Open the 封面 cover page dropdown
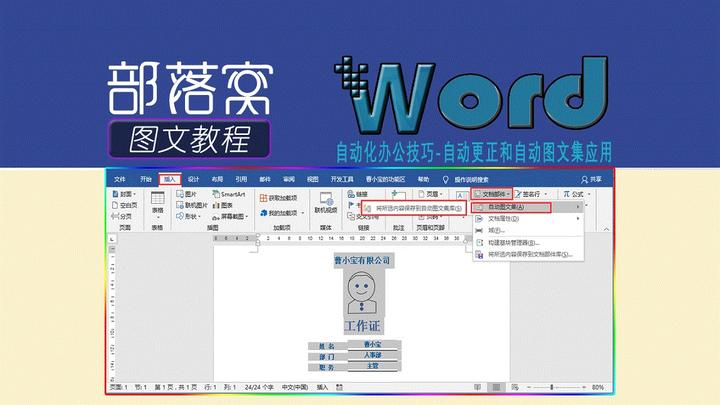 [124, 194]
